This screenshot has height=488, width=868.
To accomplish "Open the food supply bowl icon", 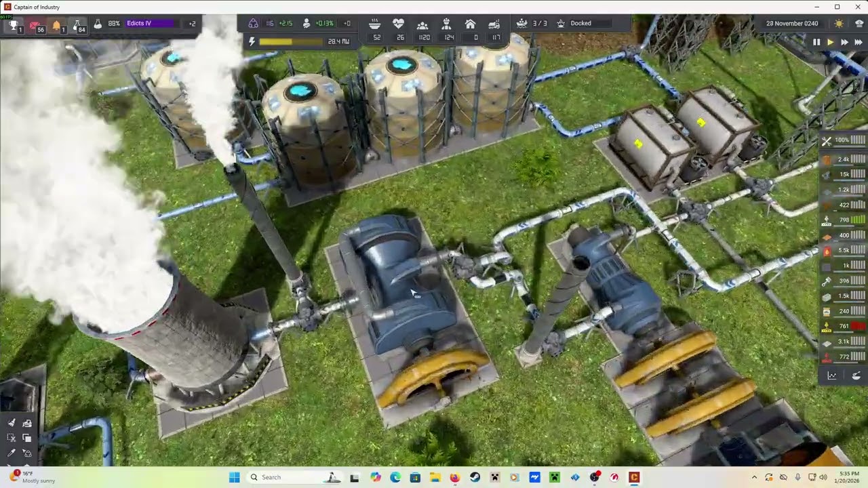I will pos(375,24).
